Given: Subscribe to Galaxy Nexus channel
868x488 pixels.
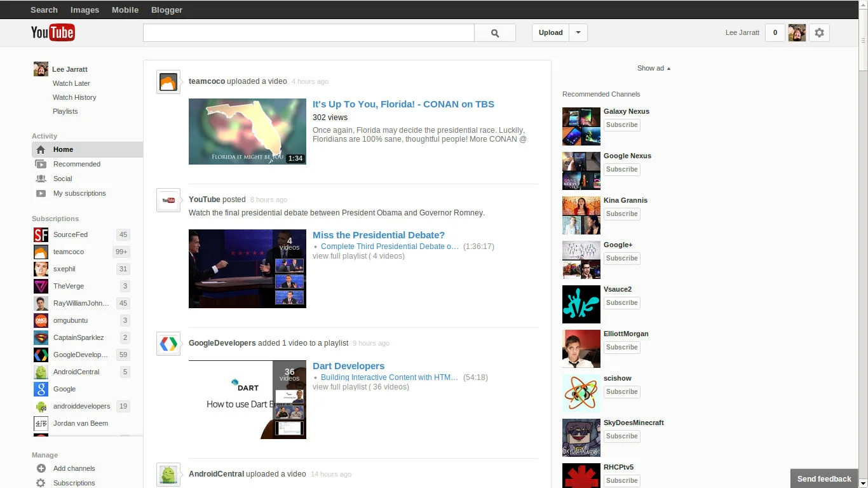Looking at the screenshot, I should coord(621,125).
